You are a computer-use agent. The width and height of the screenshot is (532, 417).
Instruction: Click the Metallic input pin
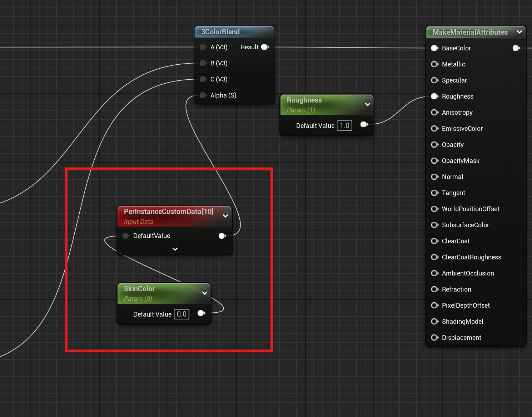pos(435,64)
